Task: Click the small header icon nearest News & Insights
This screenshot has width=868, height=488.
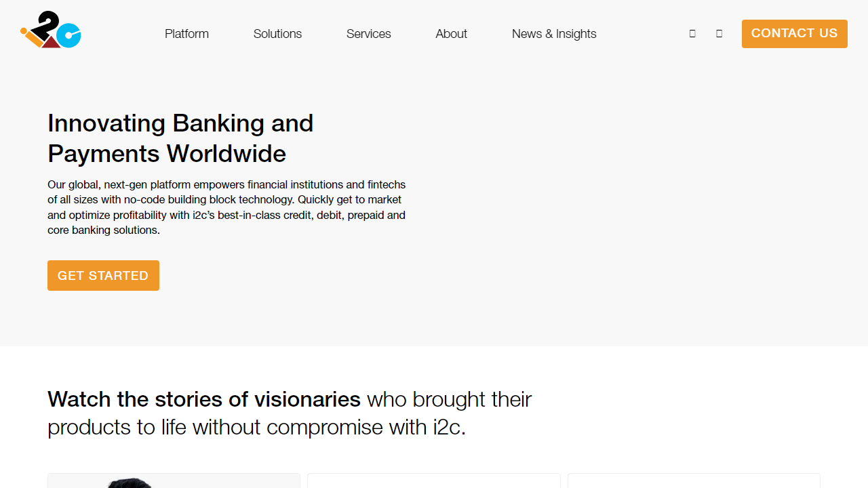Action: pos(692,33)
